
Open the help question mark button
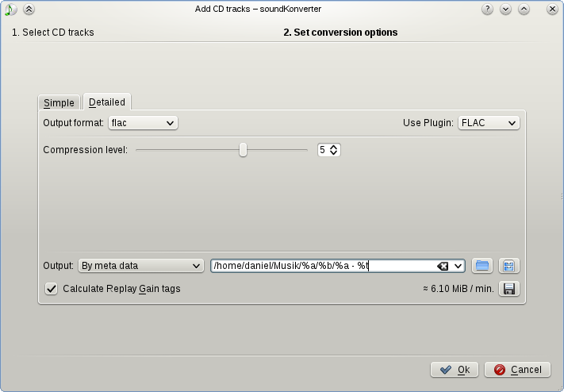point(487,10)
